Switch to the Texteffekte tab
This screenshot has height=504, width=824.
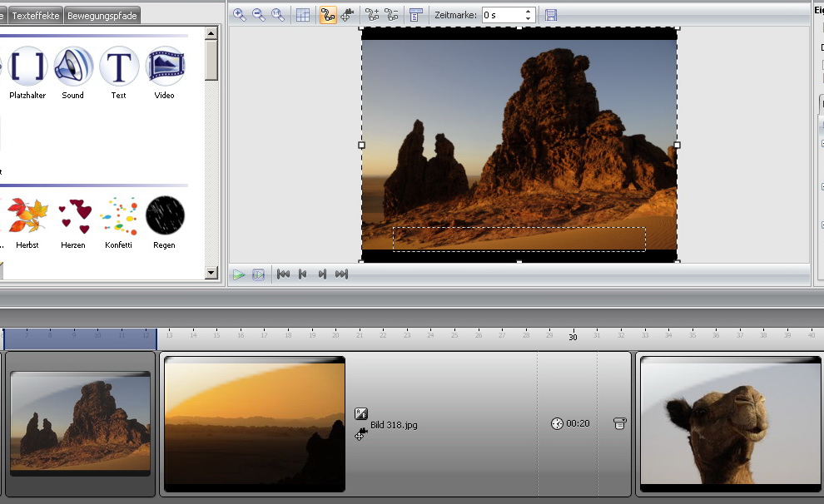tap(36, 16)
